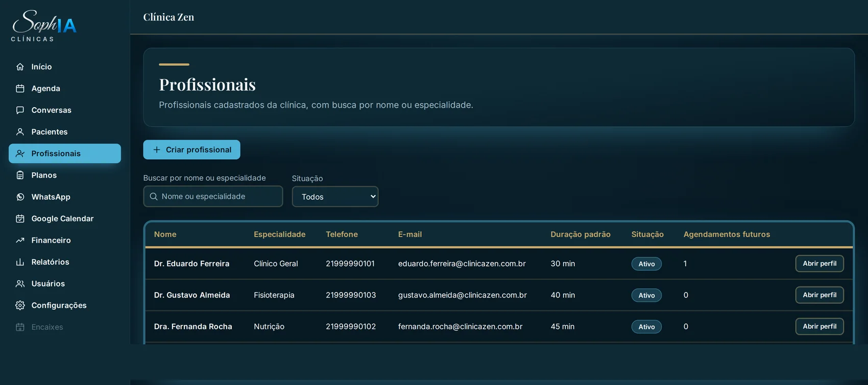Click the Profissionais sidebar icon
The width and height of the screenshot is (868, 385).
point(20,154)
